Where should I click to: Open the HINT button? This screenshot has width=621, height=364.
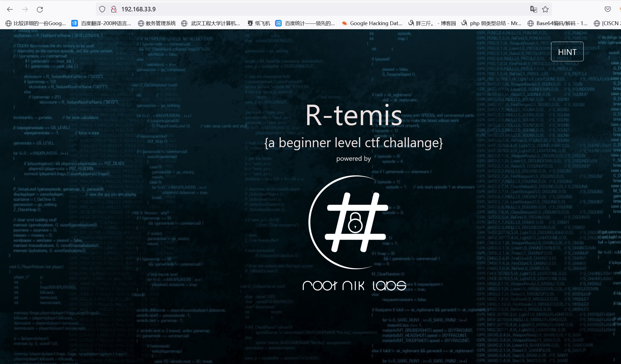click(567, 52)
